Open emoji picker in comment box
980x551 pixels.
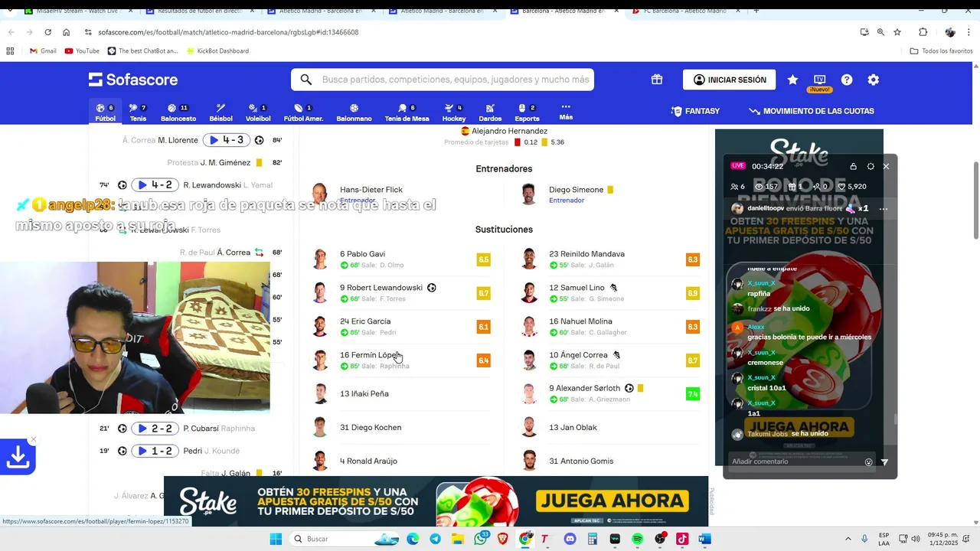(x=868, y=461)
